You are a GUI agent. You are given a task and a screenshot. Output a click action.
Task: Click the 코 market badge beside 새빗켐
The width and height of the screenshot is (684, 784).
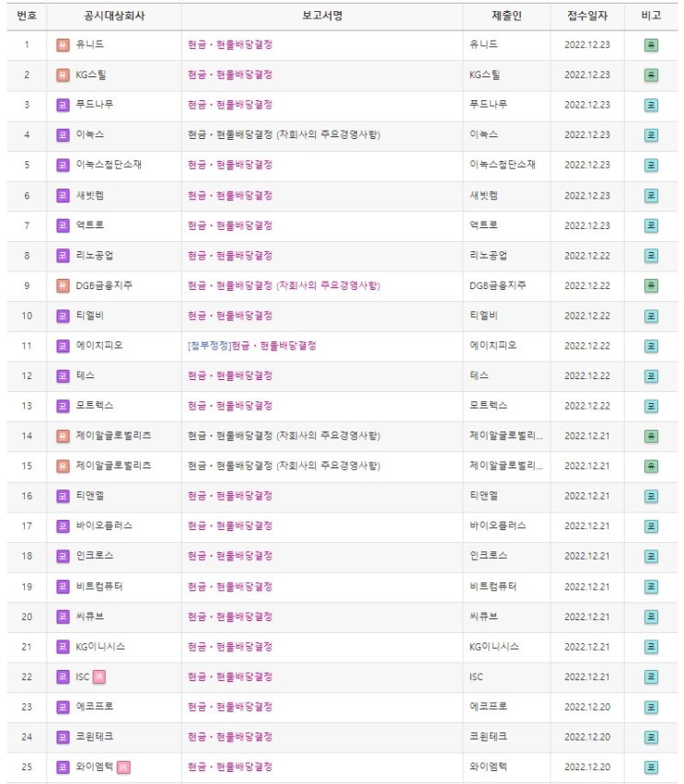pyautogui.click(x=63, y=195)
